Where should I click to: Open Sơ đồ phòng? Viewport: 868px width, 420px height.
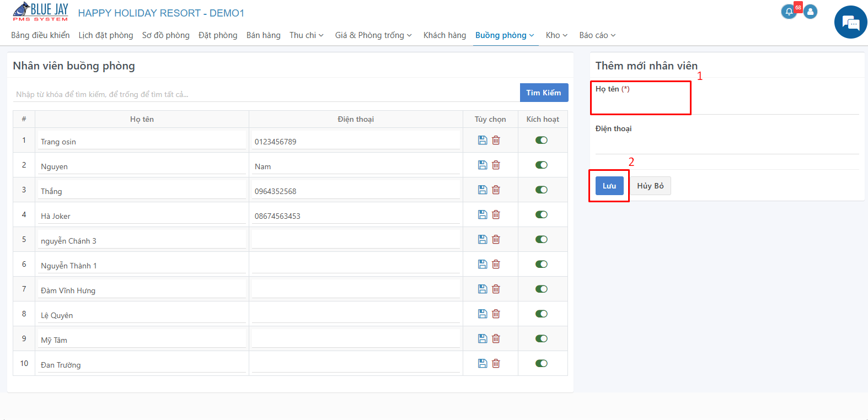pyautogui.click(x=166, y=35)
